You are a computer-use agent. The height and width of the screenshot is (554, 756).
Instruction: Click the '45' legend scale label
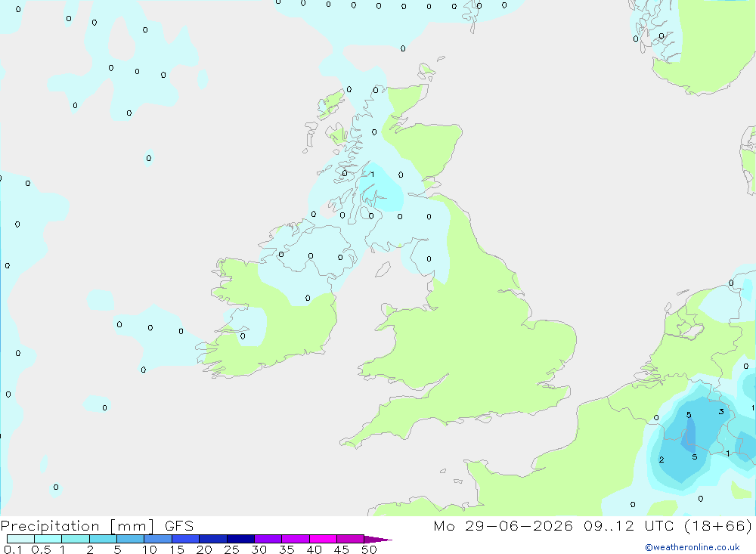coord(342,549)
